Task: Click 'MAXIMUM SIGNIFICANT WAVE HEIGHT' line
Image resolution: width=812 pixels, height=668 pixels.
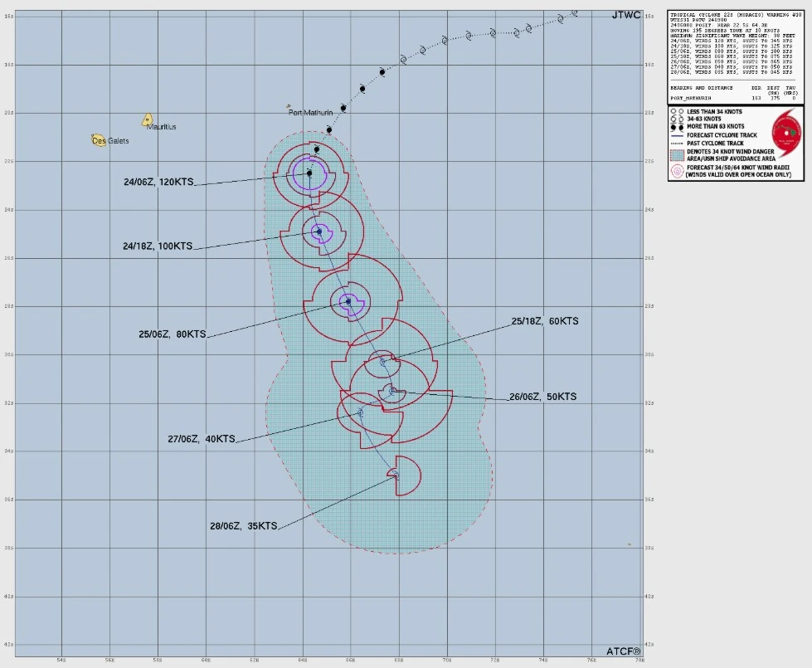Action: point(732,35)
